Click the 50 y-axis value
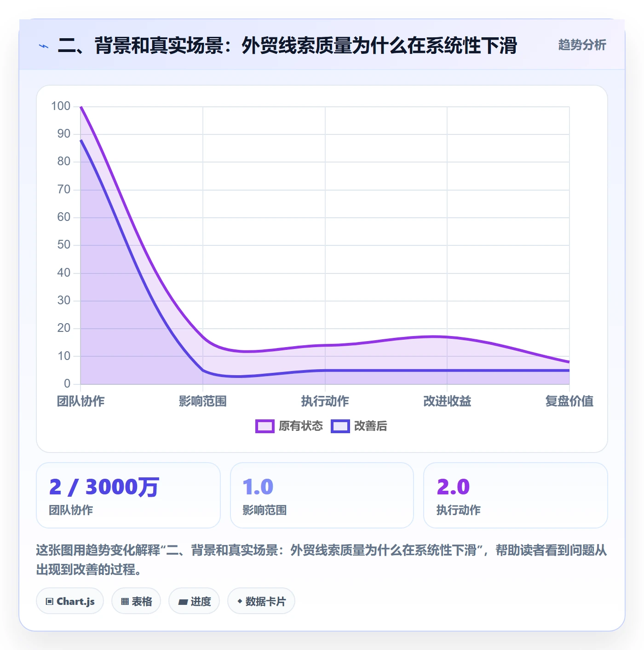This screenshot has height=650, width=644. [x=64, y=245]
